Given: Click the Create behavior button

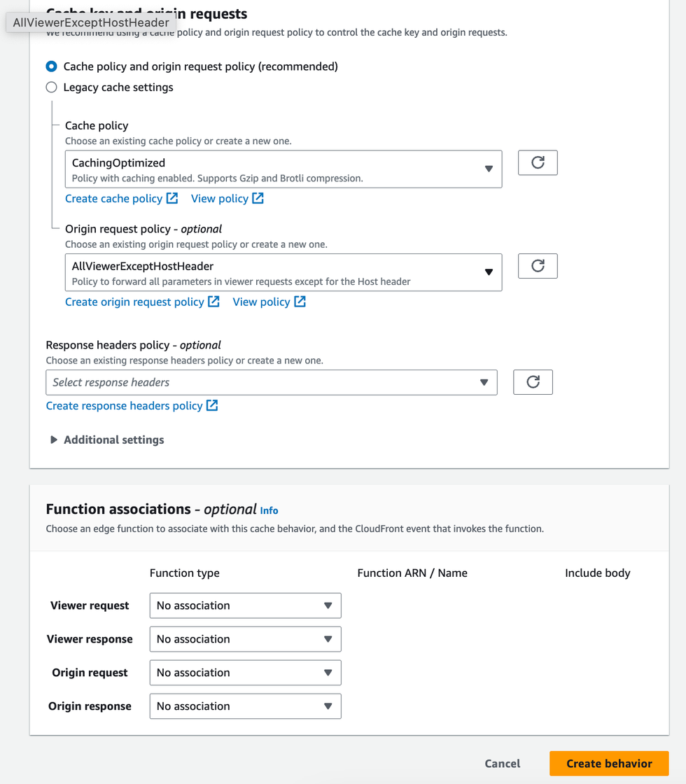Looking at the screenshot, I should (608, 764).
